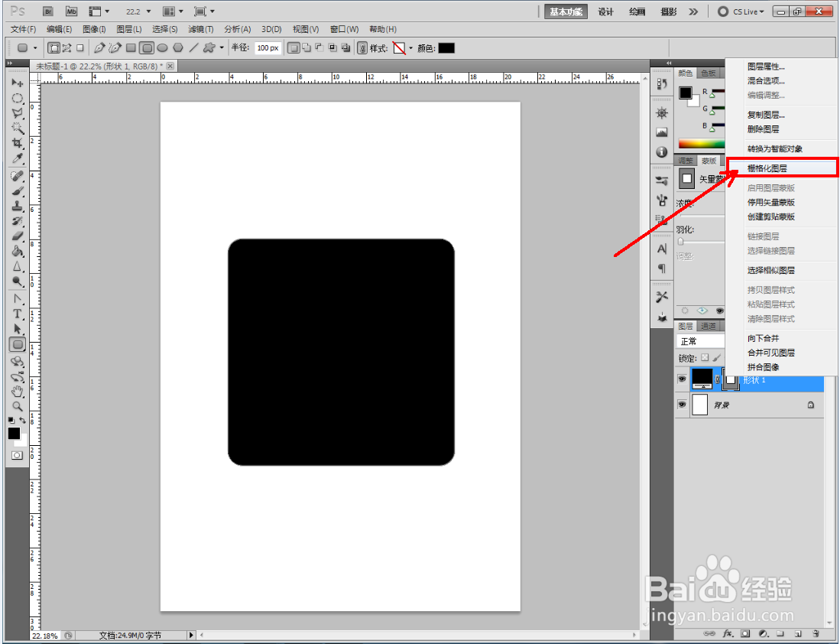Screen dimensions: 840x644
Task: Switch to the 通道 tab
Action: click(709, 326)
